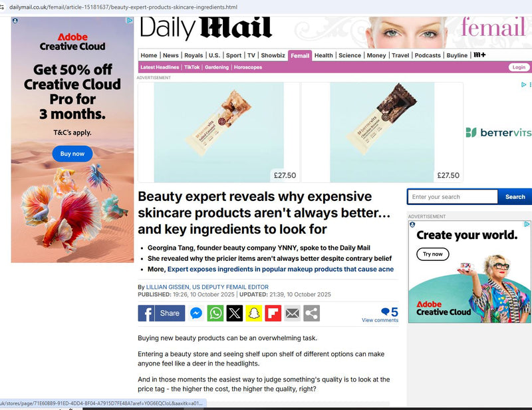The image size is (532, 410).
Task: Go to the Showbiz section tab
Action: [273, 55]
